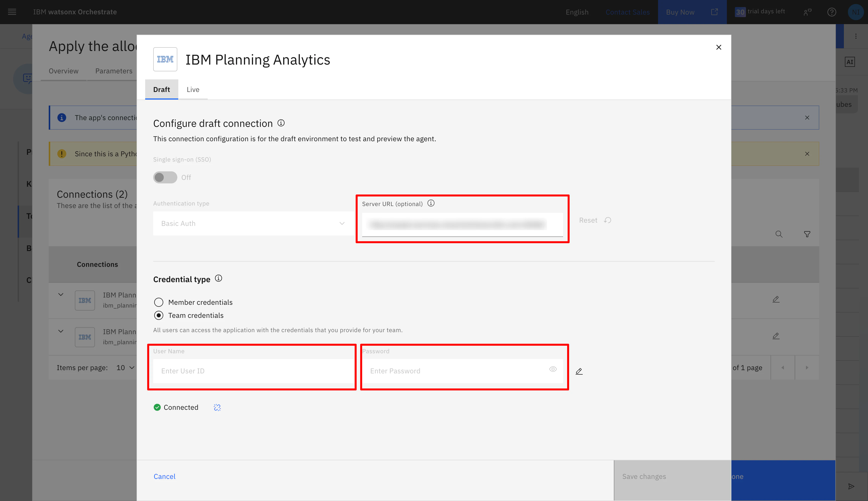Open the hamburger navigation menu
Viewport: 868px width, 501px height.
12,12
